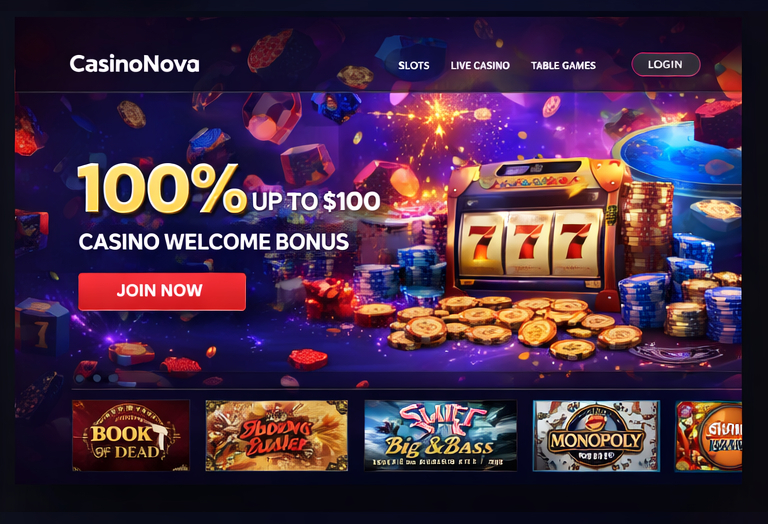Click the first 7 reel on slot machine
Screen dimensions: 768x524
point(481,242)
